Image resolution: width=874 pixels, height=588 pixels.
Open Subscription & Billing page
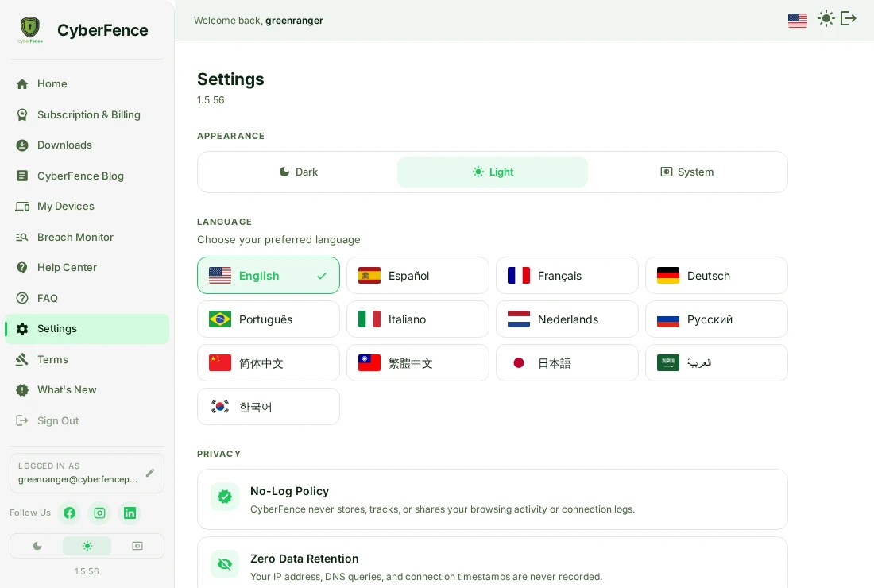pos(87,114)
